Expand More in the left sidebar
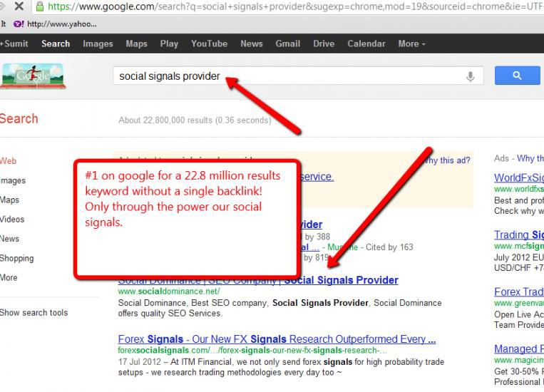The image size is (544, 392). coord(9,277)
